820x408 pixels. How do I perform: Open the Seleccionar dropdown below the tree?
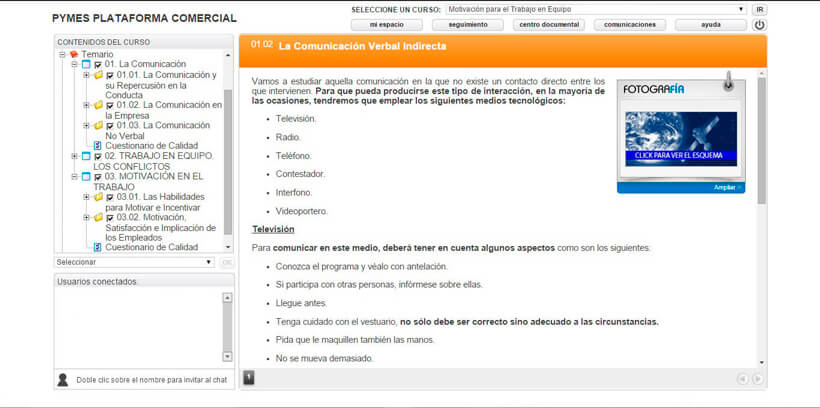click(x=134, y=262)
